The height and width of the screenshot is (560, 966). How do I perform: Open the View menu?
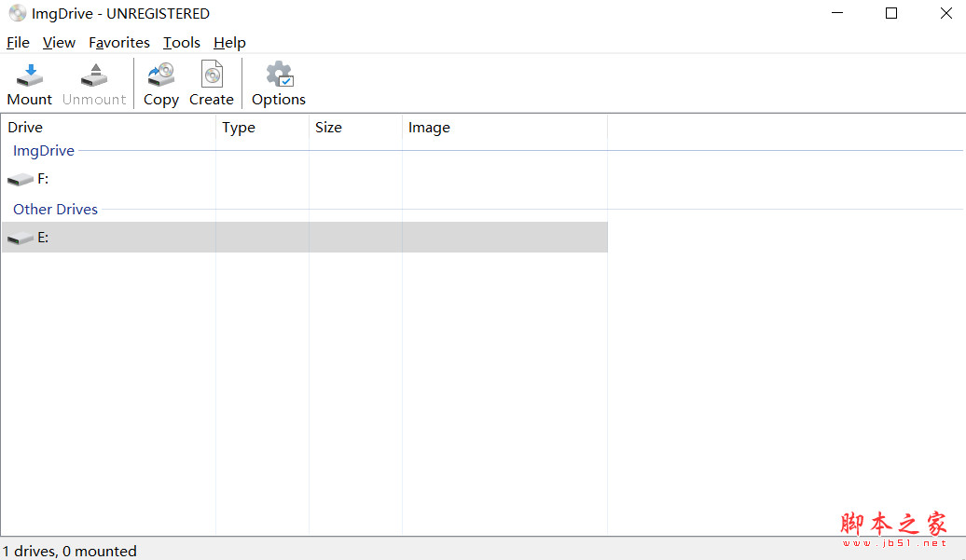pos(59,43)
